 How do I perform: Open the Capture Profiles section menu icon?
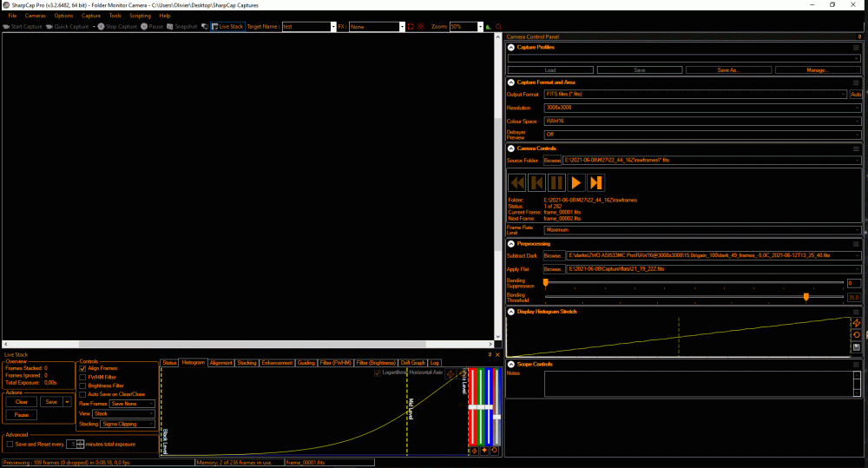pyautogui.click(x=856, y=48)
